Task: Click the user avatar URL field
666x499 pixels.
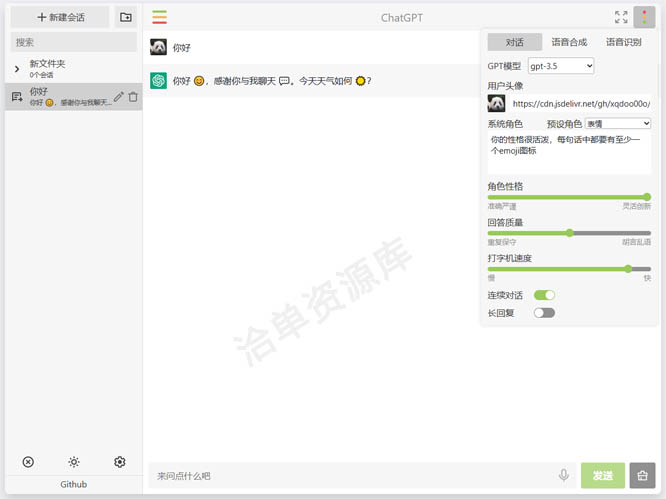Action: coord(581,104)
